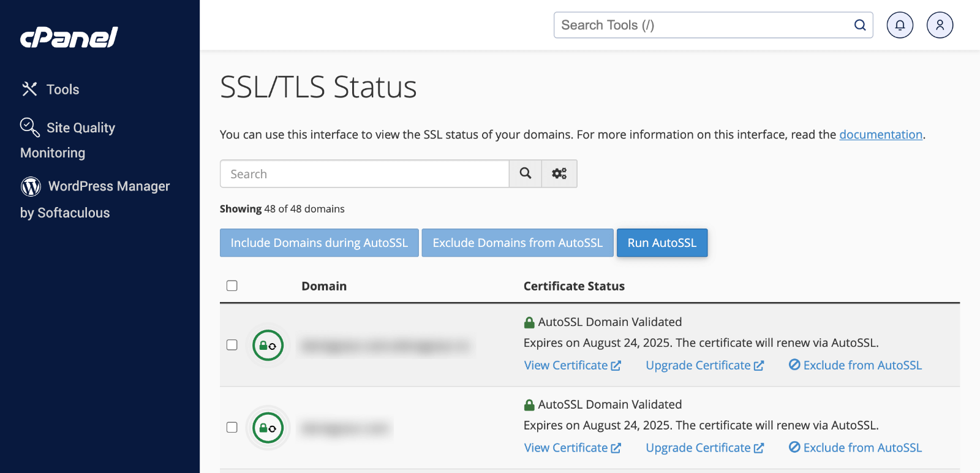
Task: Click the WordPress logo icon in sidebar
Action: pos(31,186)
